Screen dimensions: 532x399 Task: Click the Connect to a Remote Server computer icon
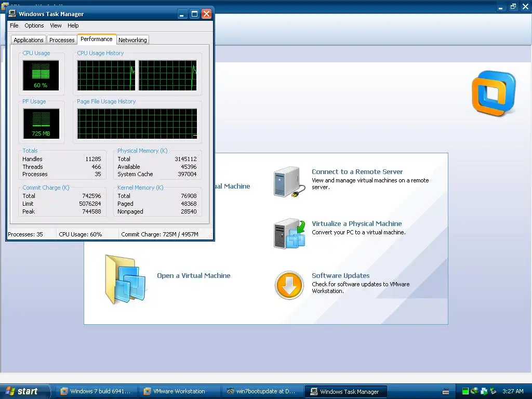click(289, 182)
